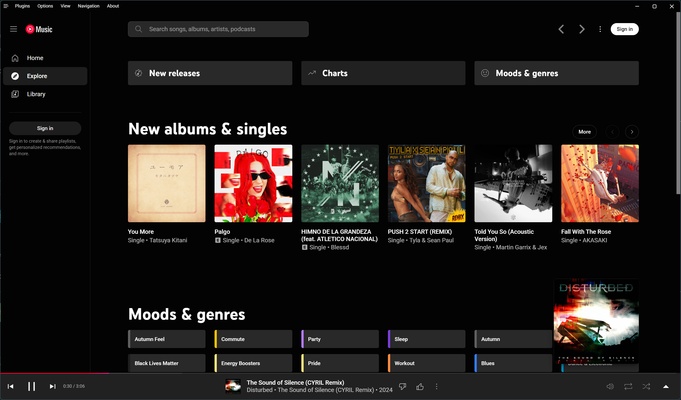Open Moods & genres tile
Viewport: 681px width, 400px height.
click(x=556, y=73)
